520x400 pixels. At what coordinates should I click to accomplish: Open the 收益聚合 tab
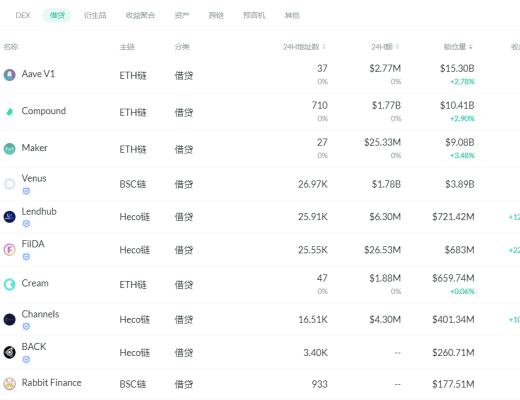140,15
